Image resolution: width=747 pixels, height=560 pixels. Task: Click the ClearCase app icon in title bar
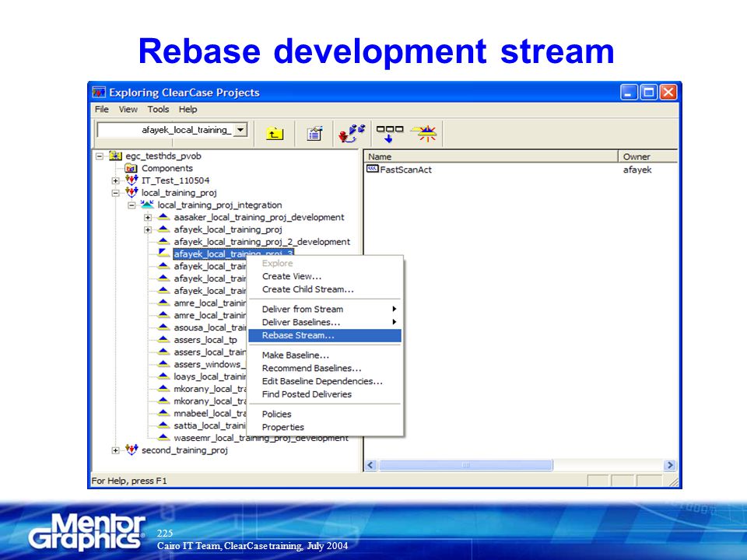tap(99, 92)
